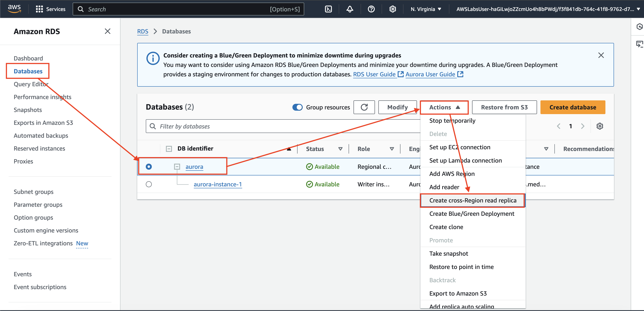Open the notifications bell
Image resolution: width=644 pixels, height=311 pixels.
click(350, 9)
